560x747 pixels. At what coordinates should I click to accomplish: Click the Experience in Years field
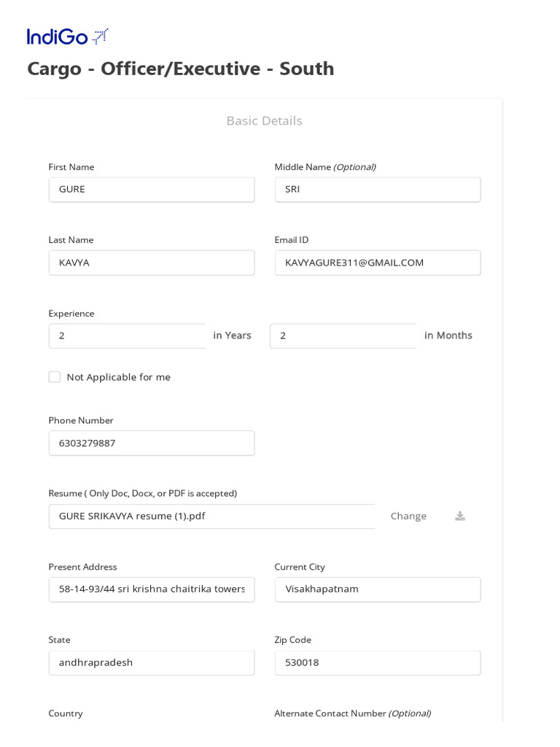pyautogui.click(x=127, y=336)
